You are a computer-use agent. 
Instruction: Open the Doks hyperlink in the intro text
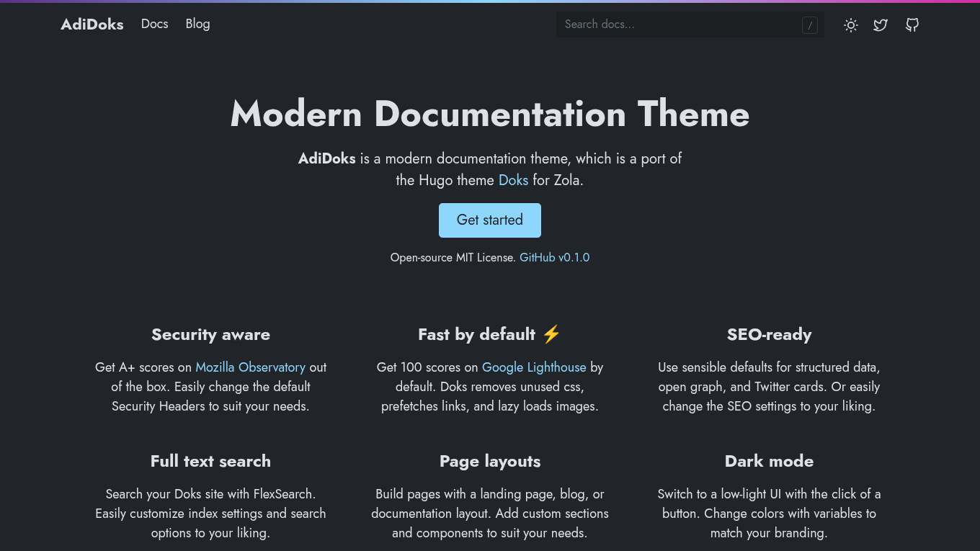pos(513,180)
